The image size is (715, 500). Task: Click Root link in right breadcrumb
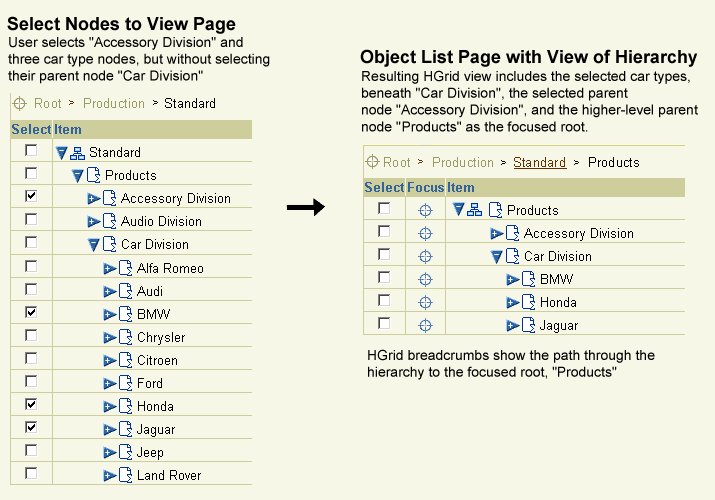(x=397, y=162)
